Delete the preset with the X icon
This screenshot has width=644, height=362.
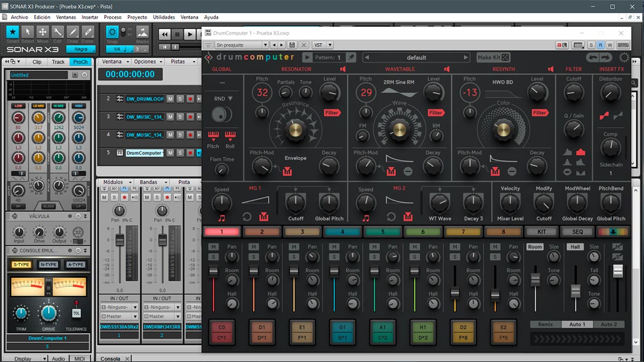pos(304,45)
